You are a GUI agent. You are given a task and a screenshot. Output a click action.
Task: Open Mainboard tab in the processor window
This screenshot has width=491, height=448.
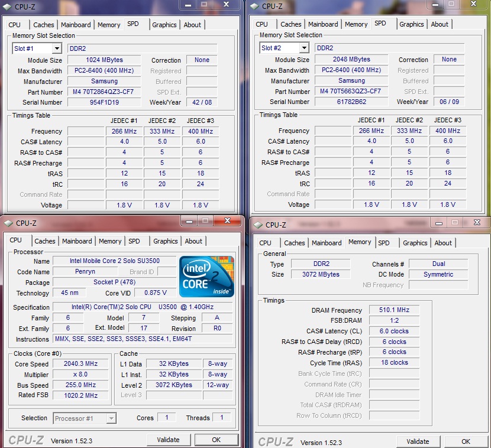(77, 241)
